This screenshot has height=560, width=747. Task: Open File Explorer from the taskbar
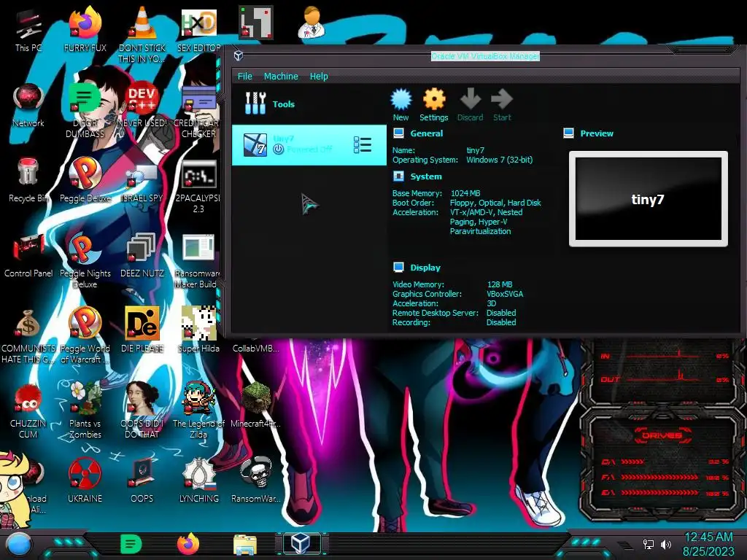click(x=245, y=545)
